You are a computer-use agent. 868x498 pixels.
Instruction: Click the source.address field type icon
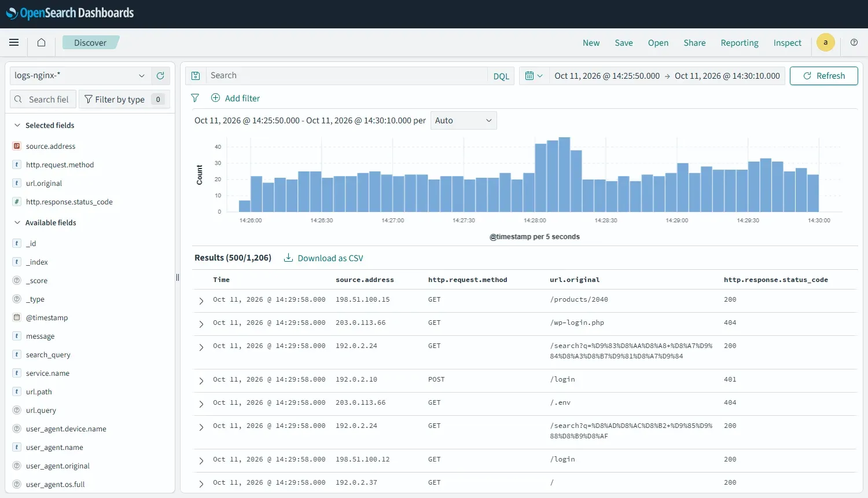tap(17, 146)
